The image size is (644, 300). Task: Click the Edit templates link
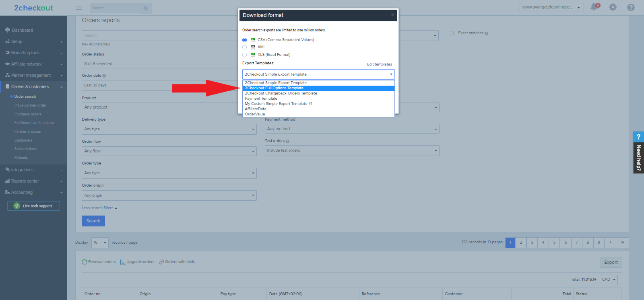[379, 64]
